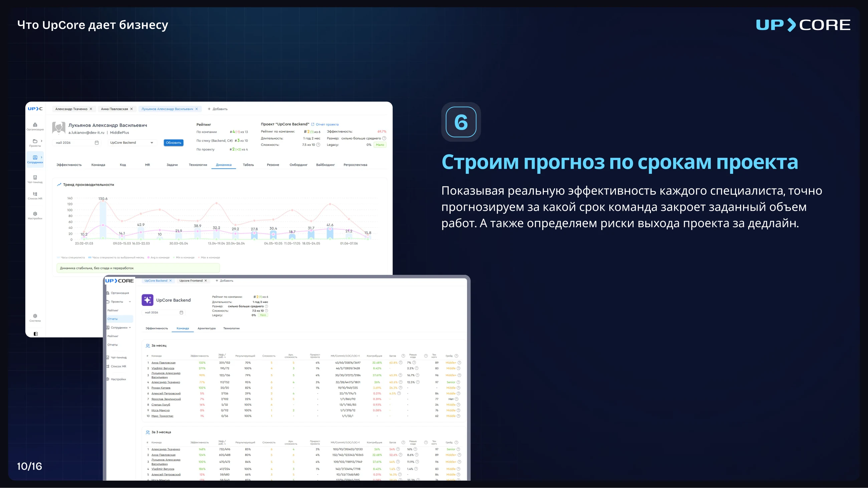The height and width of the screenshot is (488, 868).
Task: Open Рейтинг under Сотрудники in project report sidebar
Action: pos(113,336)
